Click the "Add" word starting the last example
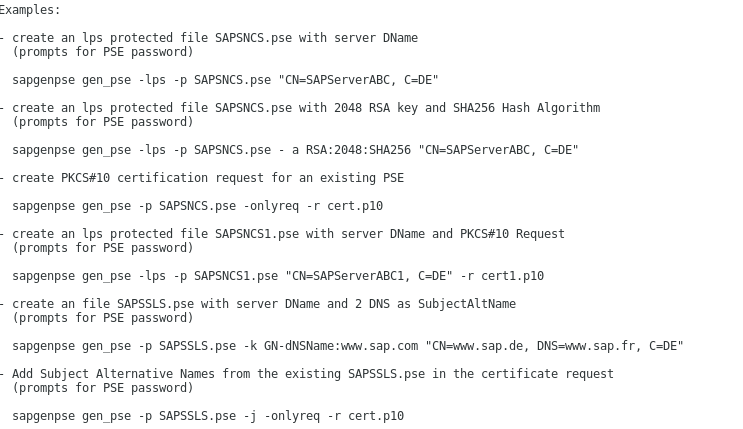This screenshot has height=429, width=743. click(x=23, y=374)
